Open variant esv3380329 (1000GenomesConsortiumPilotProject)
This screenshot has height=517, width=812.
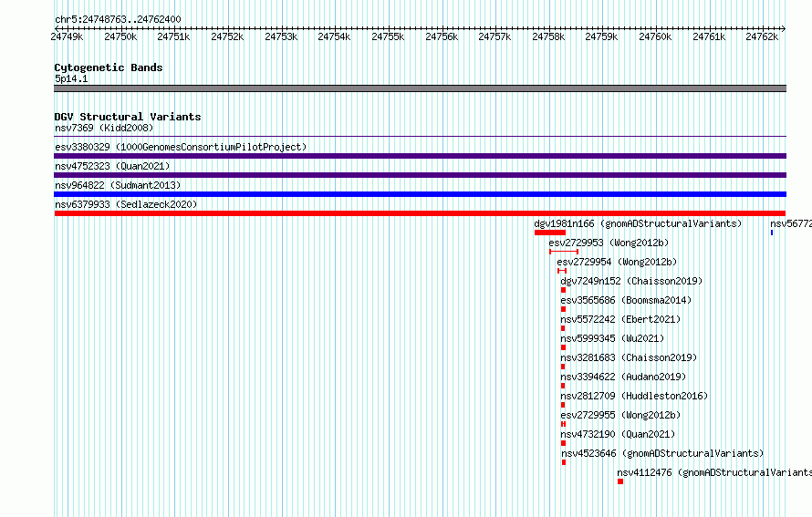pyautogui.click(x=181, y=147)
